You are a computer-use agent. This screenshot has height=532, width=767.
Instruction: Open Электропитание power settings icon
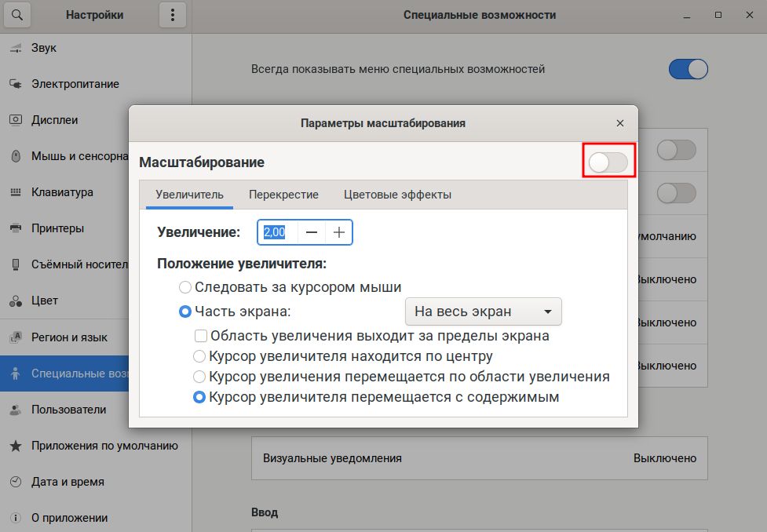16,84
